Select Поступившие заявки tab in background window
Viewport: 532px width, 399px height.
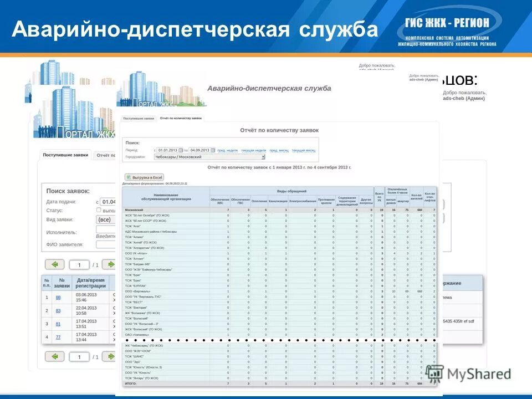pos(65,155)
